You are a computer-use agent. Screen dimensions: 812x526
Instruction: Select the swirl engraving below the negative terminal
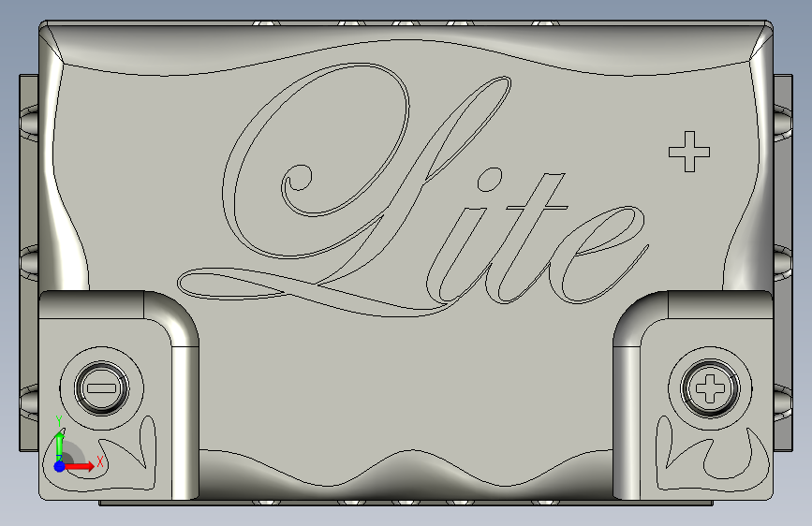point(100,453)
